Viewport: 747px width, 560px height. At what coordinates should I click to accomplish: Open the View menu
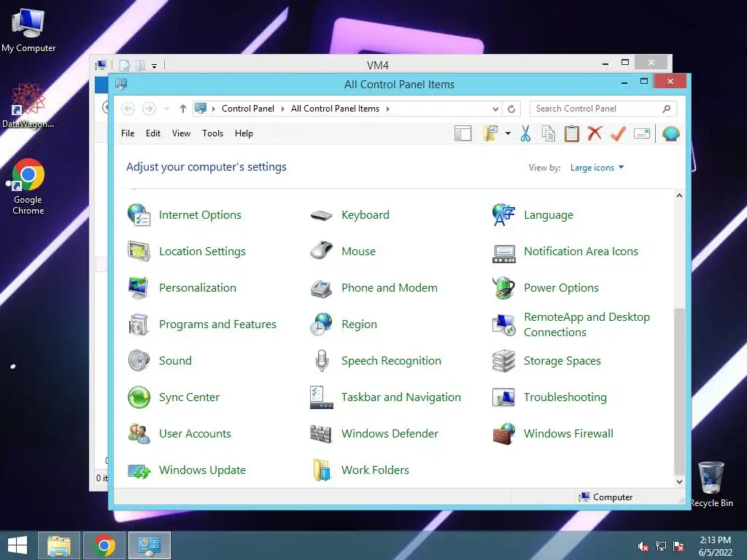181,133
